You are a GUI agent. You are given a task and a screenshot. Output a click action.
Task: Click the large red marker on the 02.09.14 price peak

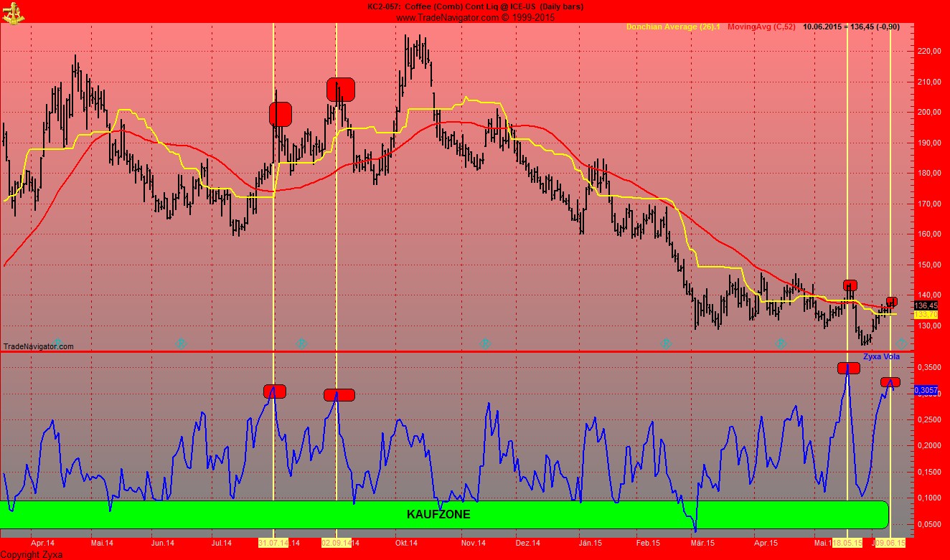(x=341, y=89)
